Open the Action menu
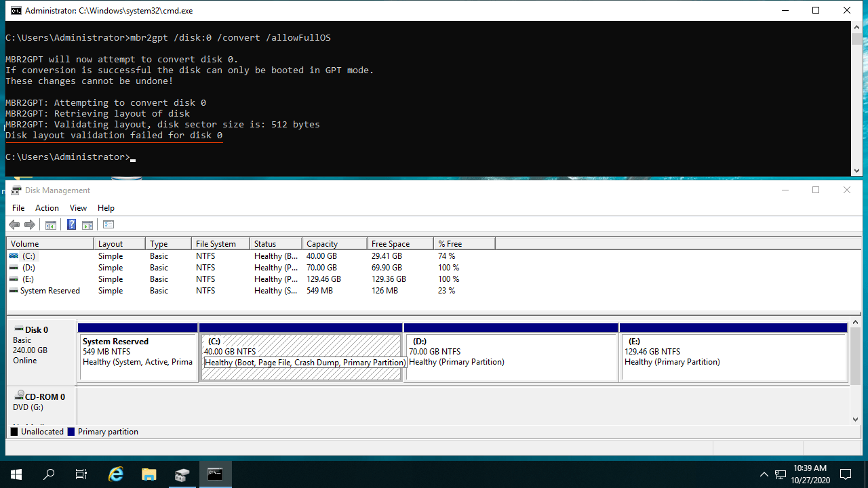This screenshot has width=868, height=488. click(47, 208)
